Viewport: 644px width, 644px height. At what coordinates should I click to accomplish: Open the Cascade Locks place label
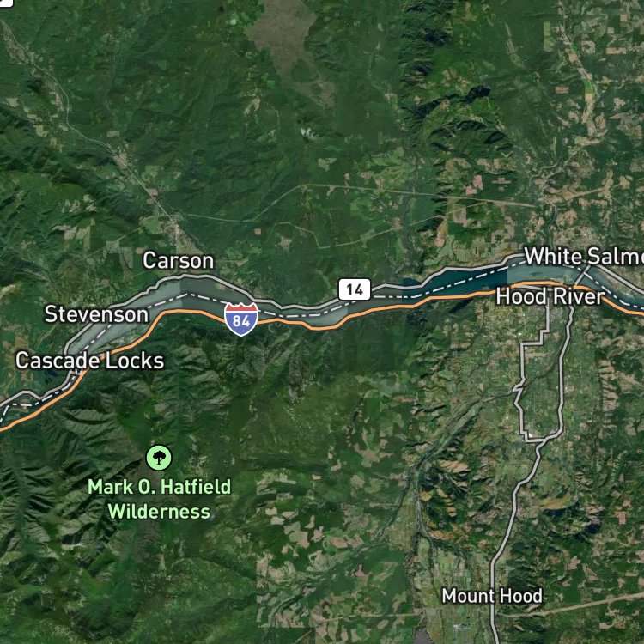coord(89,361)
